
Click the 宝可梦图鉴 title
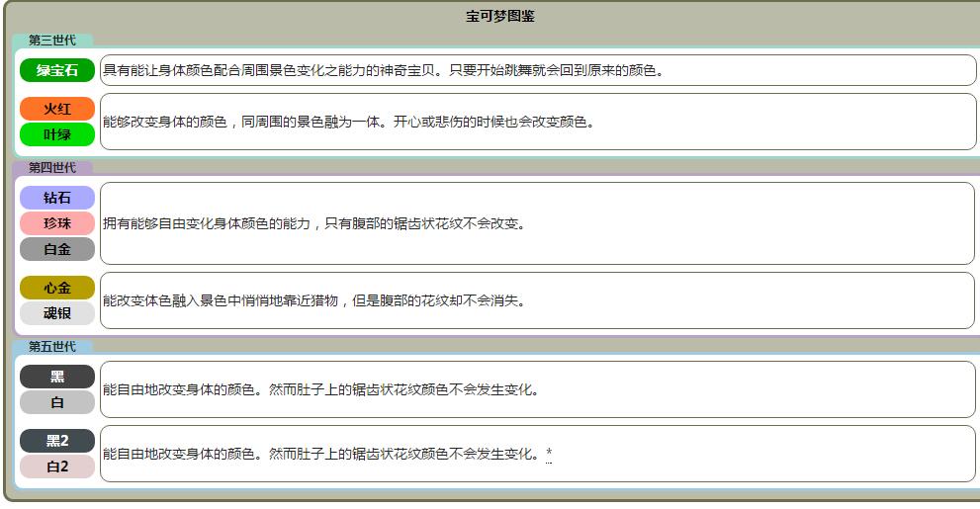coord(500,16)
